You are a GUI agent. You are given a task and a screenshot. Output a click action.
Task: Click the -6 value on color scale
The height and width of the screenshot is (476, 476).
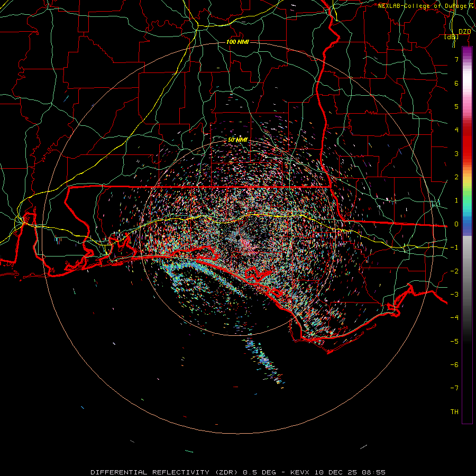(x=454, y=365)
